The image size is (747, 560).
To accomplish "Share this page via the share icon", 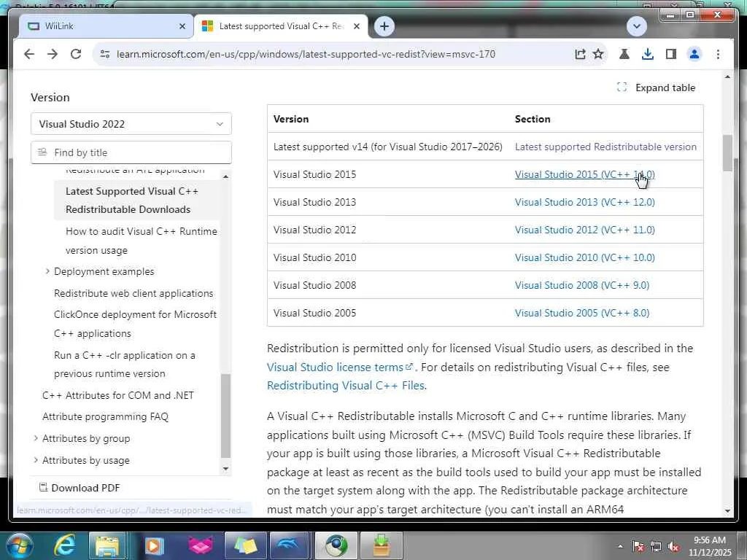I will click(580, 54).
